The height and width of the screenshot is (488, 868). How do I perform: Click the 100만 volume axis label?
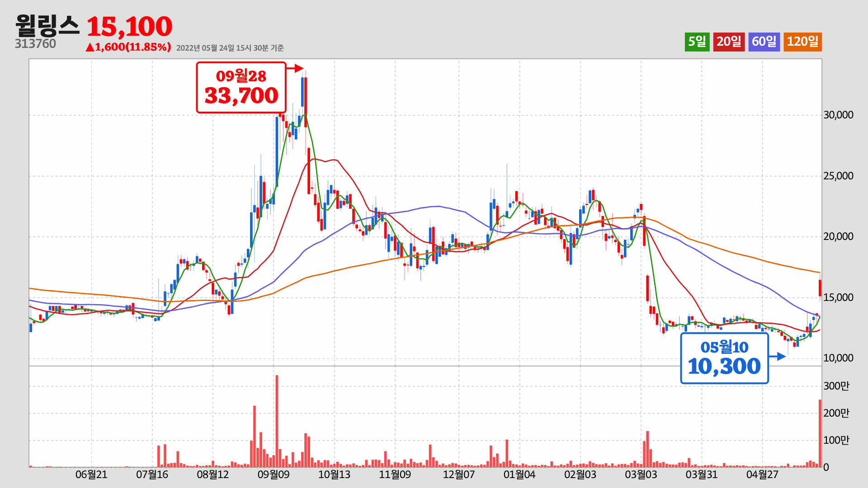pyautogui.click(x=836, y=440)
